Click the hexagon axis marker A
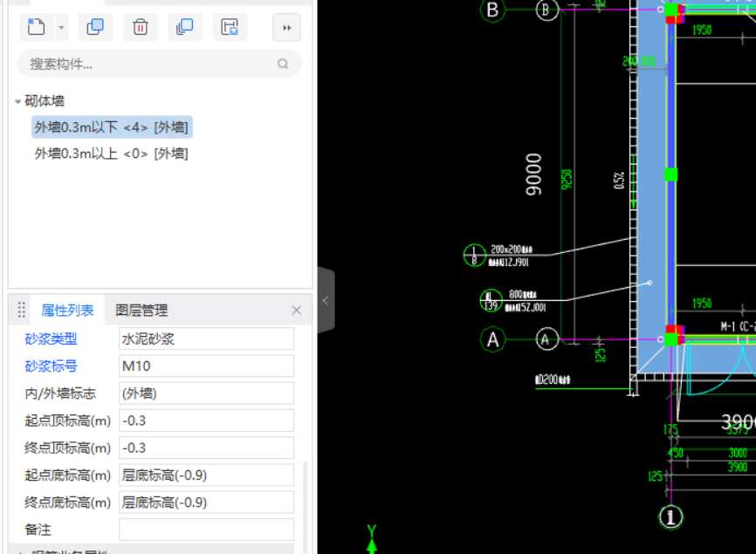The image size is (756, 554). (492, 339)
